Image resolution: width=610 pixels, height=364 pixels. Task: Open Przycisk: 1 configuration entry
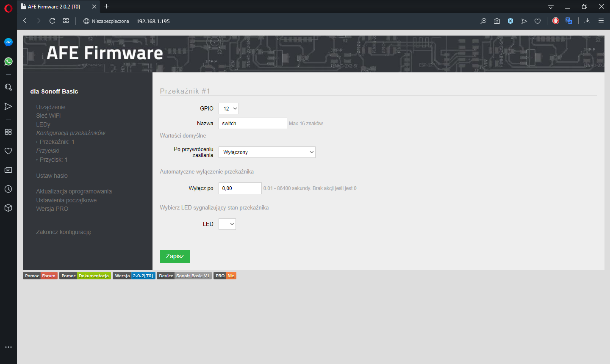point(52,160)
